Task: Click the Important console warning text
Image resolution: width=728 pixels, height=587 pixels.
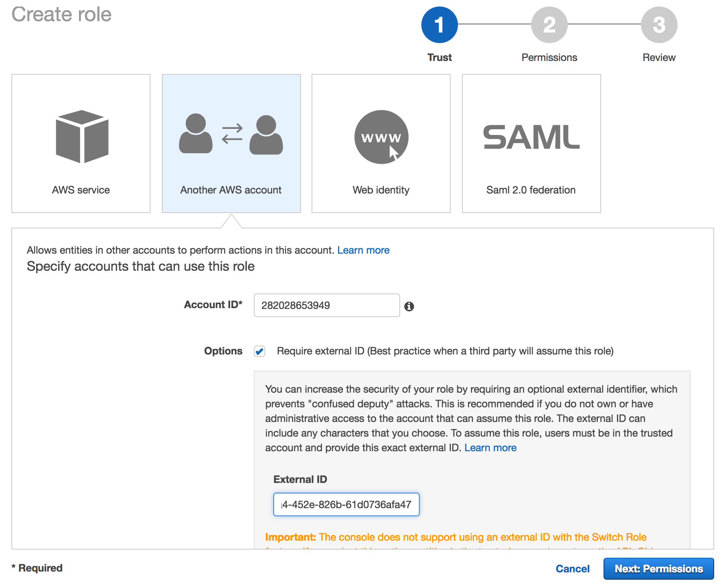Action: [456, 537]
